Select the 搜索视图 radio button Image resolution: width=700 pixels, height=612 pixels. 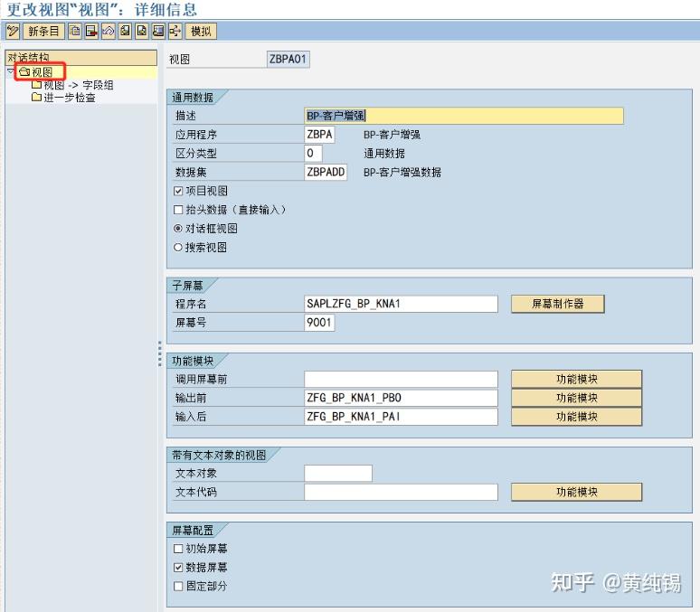pos(178,248)
